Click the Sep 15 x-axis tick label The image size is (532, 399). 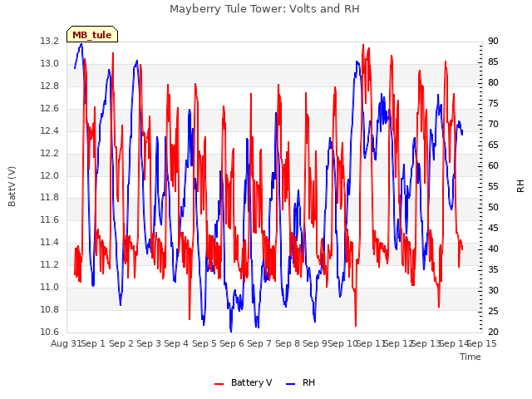tap(482, 343)
